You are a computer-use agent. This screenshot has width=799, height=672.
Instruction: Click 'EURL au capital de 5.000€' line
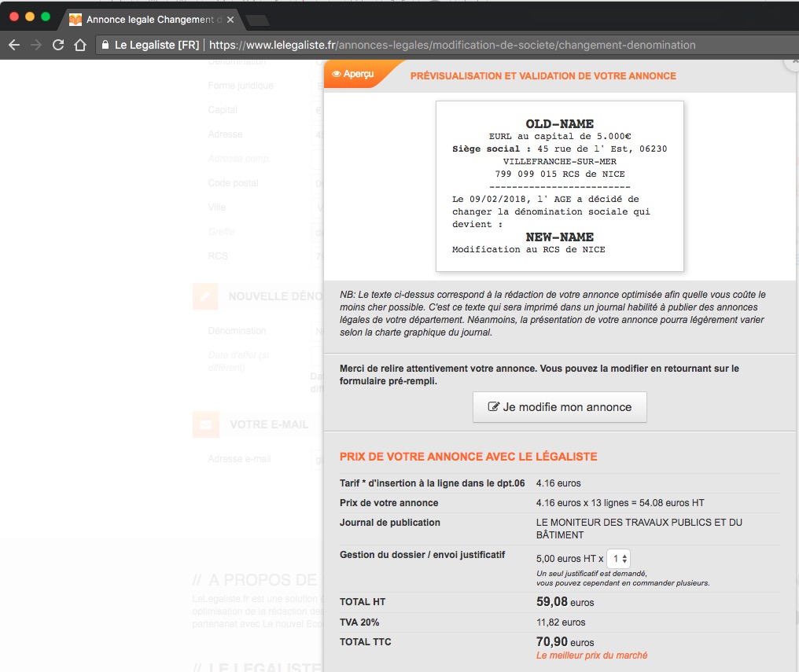(x=560, y=137)
